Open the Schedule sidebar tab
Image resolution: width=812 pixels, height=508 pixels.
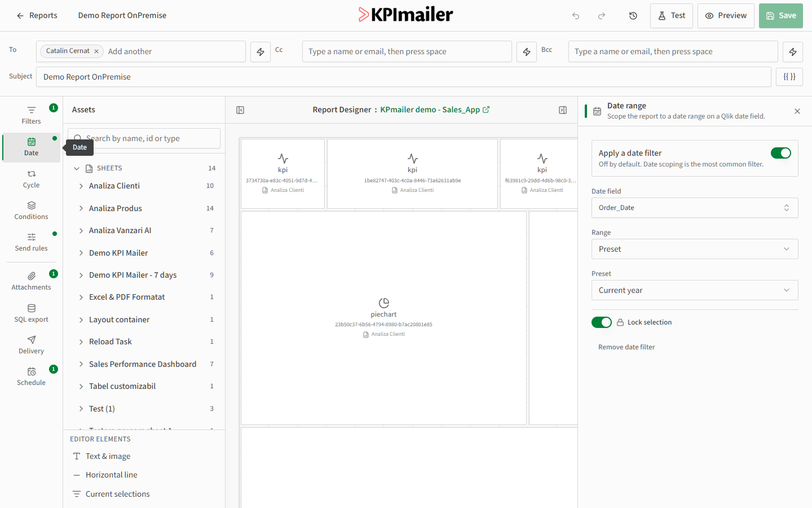(x=32, y=376)
